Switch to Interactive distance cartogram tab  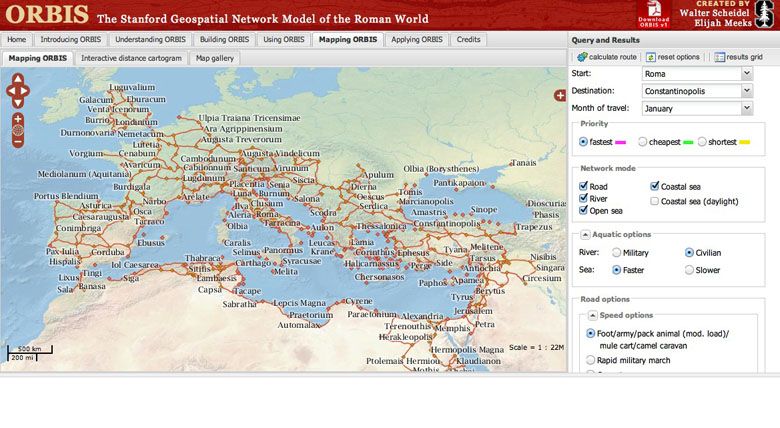[131, 58]
